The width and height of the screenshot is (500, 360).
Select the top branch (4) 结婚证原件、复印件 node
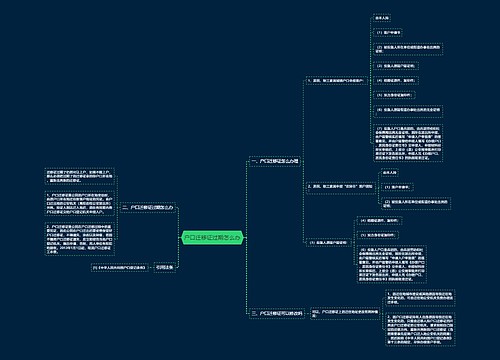(x=395, y=81)
